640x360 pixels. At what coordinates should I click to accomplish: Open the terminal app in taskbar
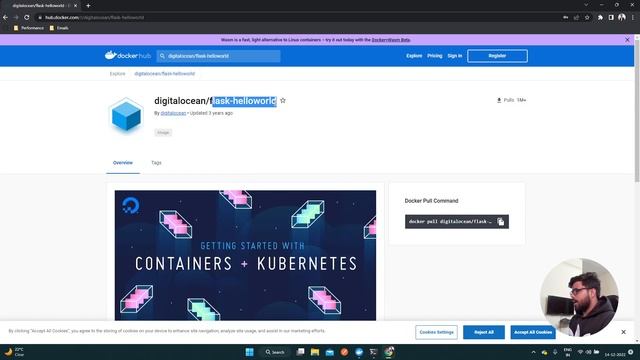click(373, 352)
